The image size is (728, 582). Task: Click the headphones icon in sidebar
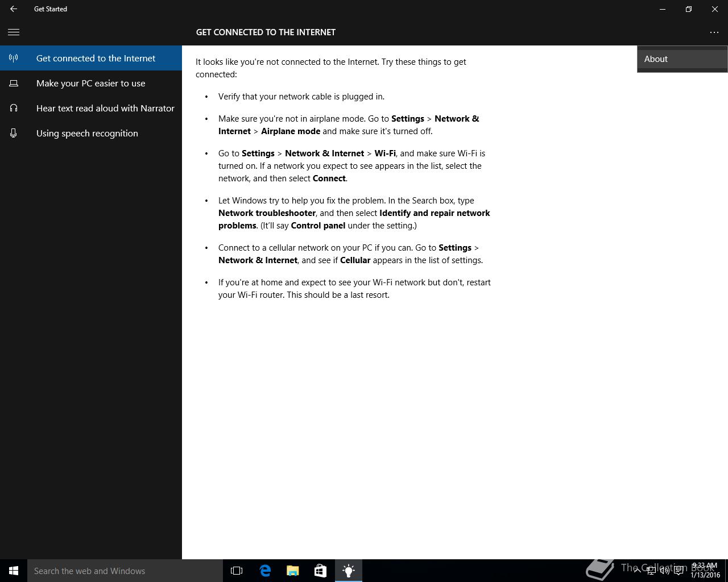pyautogui.click(x=14, y=108)
